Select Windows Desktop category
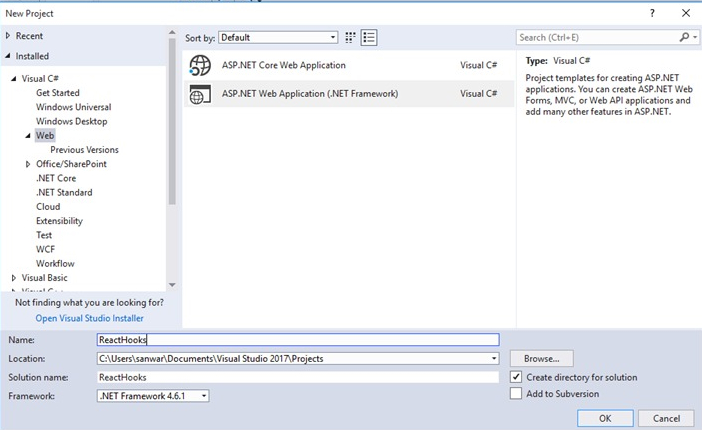The image size is (702, 430). coord(72,121)
